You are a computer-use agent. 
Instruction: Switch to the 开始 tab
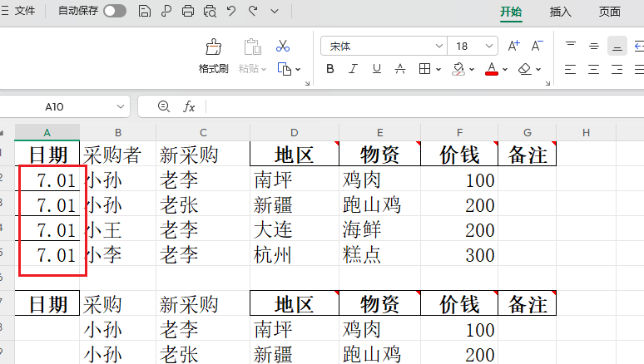(x=511, y=12)
